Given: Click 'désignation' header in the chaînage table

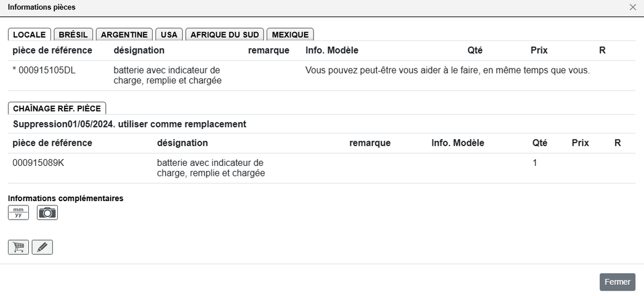Looking at the screenshot, I should [182, 142].
